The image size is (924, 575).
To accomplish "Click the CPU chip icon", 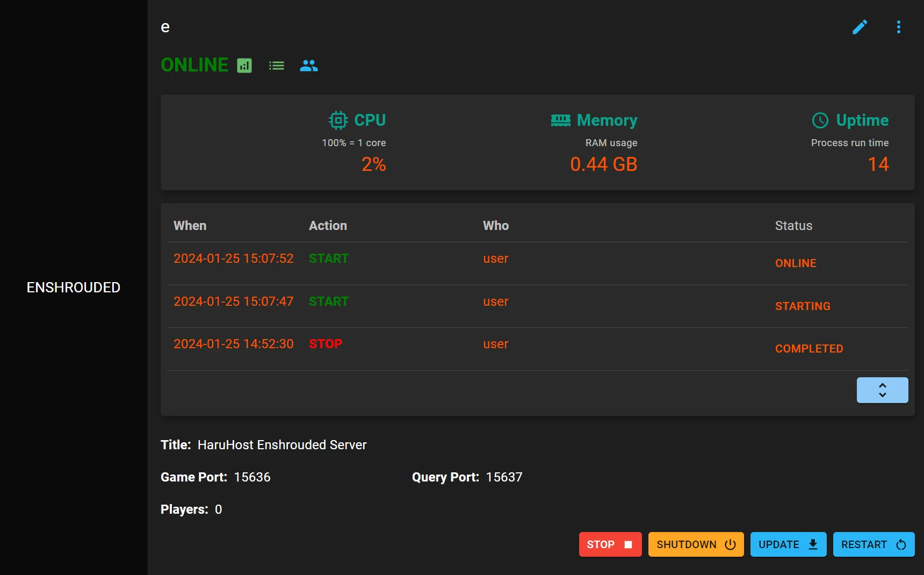I will [338, 120].
